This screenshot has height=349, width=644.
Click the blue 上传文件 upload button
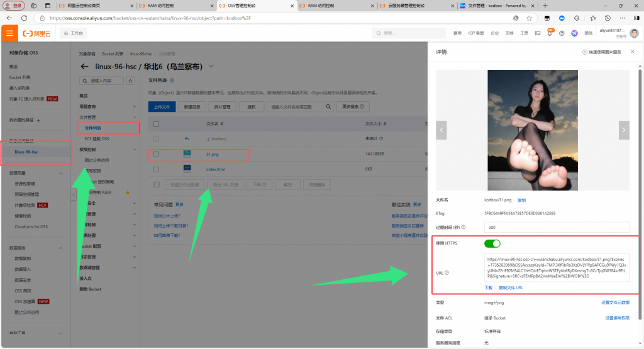point(162,107)
